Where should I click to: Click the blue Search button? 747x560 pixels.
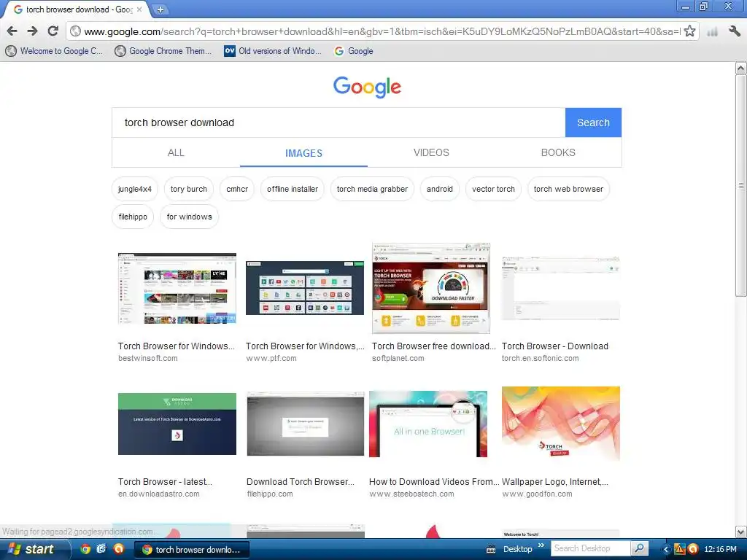(x=593, y=122)
